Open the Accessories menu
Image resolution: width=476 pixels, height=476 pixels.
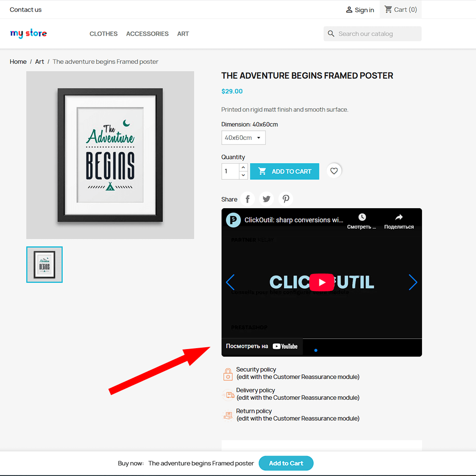click(147, 33)
